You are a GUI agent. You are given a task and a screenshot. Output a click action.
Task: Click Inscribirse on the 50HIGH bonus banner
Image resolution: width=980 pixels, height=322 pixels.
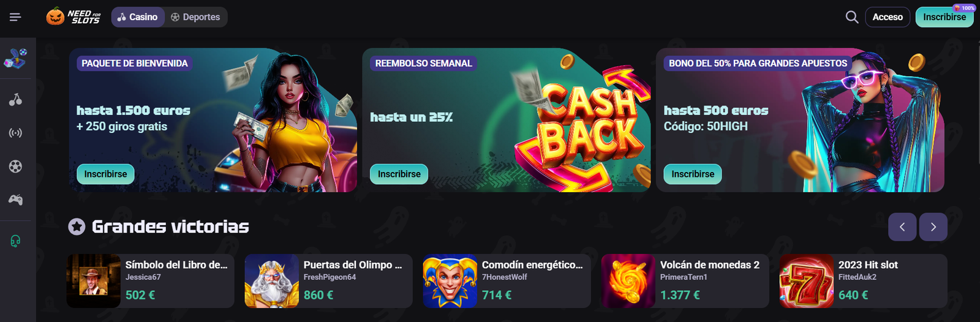pos(693,174)
